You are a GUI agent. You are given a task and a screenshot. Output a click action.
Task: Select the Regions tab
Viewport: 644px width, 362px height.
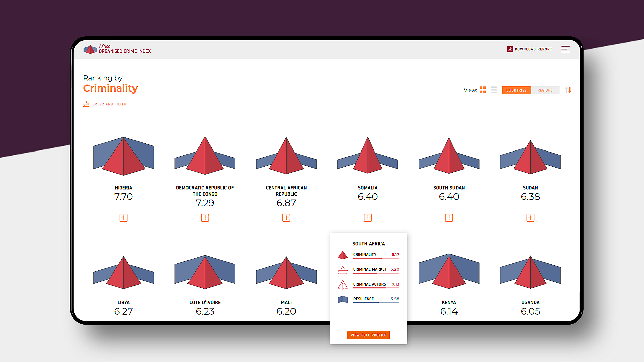545,90
